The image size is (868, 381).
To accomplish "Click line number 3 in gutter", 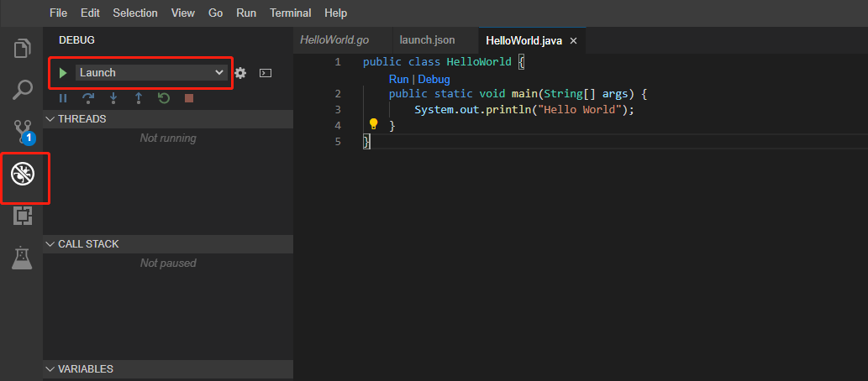I will pyautogui.click(x=338, y=109).
